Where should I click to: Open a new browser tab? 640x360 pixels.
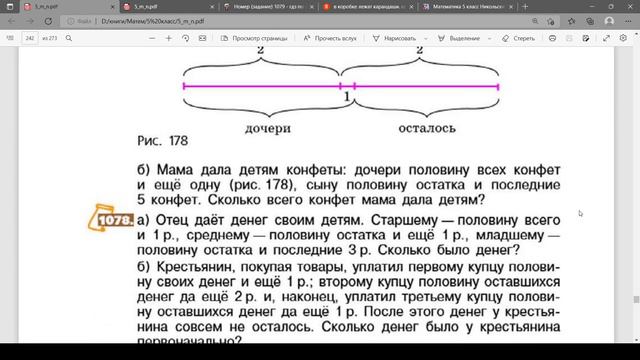coord(525,7)
